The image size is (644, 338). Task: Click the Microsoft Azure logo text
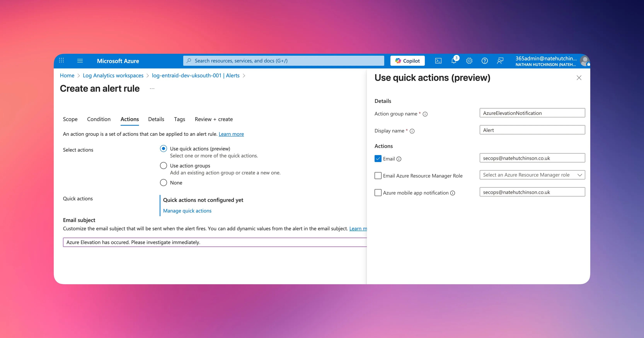(x=118, y=61)
